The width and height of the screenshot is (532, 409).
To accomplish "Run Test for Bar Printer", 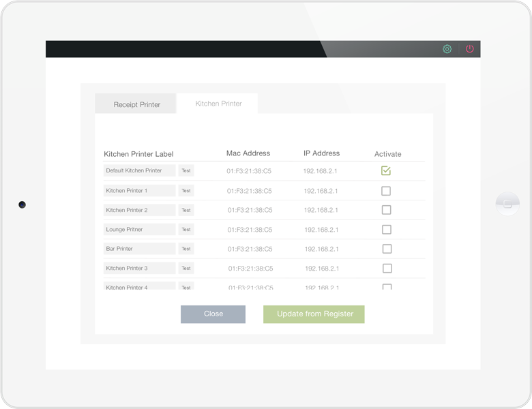I will point(186,249).
